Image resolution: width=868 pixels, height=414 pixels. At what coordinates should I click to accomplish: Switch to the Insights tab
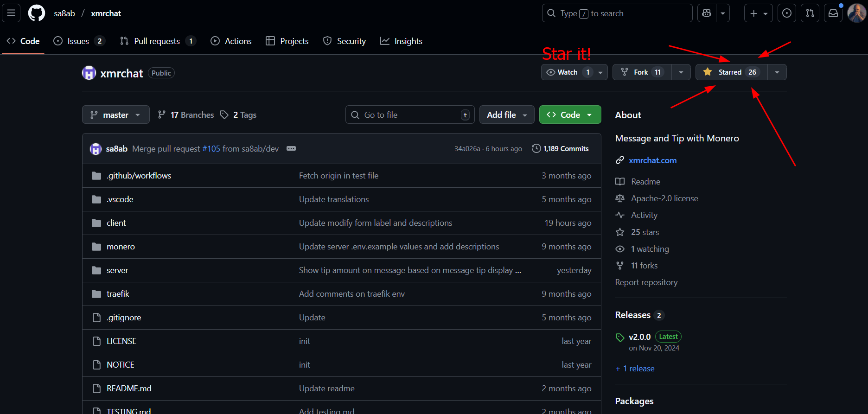tap(402, 41)
